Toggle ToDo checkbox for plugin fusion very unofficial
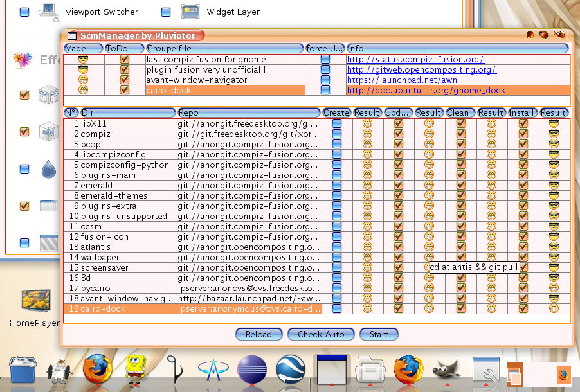This screenshot has height=392, width=580. (125, 69)
